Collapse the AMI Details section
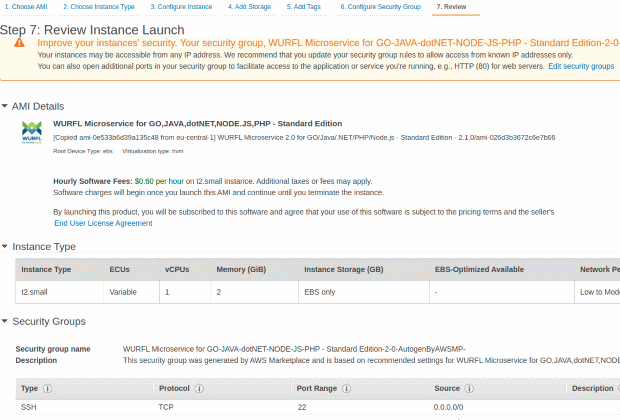Image resolution: width=620 pixels, height=420 pixels. (x=5, y=106)
